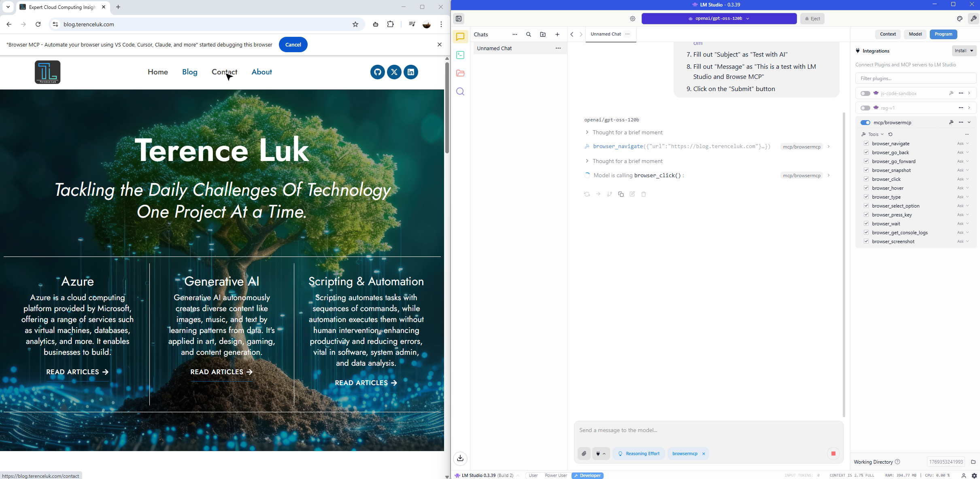Click the new chat plus icon
The image size is (980, 479).
point(557,34)
